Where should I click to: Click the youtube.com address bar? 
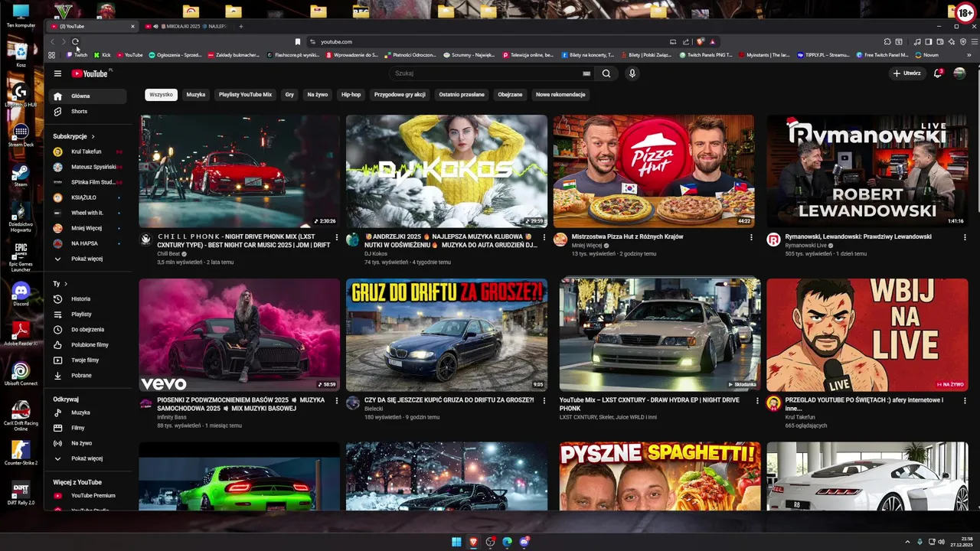click(x=490, y=41)
